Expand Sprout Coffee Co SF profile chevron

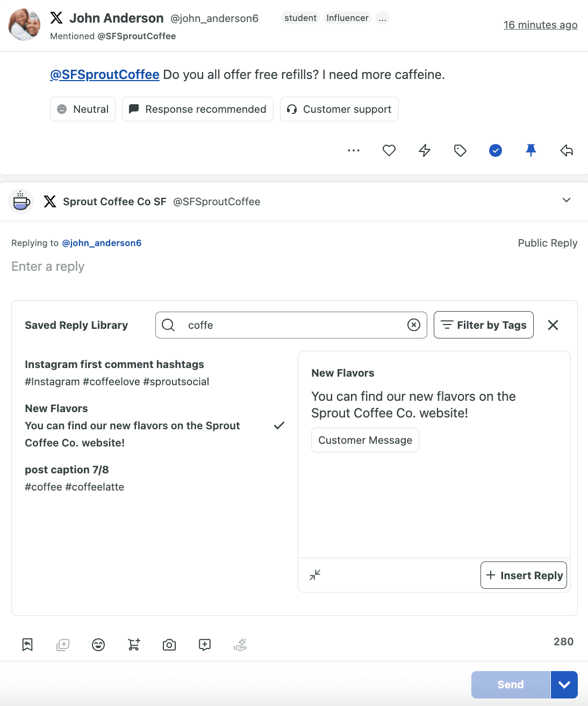(567, 200)
